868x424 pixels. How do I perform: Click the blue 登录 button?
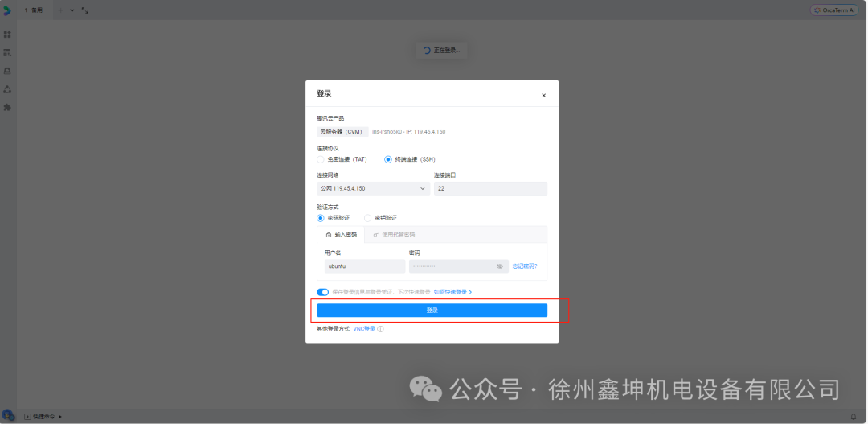coord(432,311)
